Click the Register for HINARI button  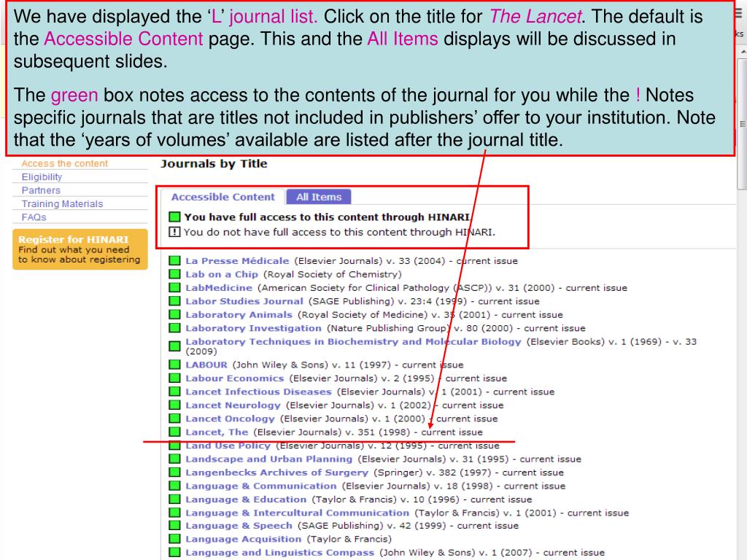click(80, 249)
